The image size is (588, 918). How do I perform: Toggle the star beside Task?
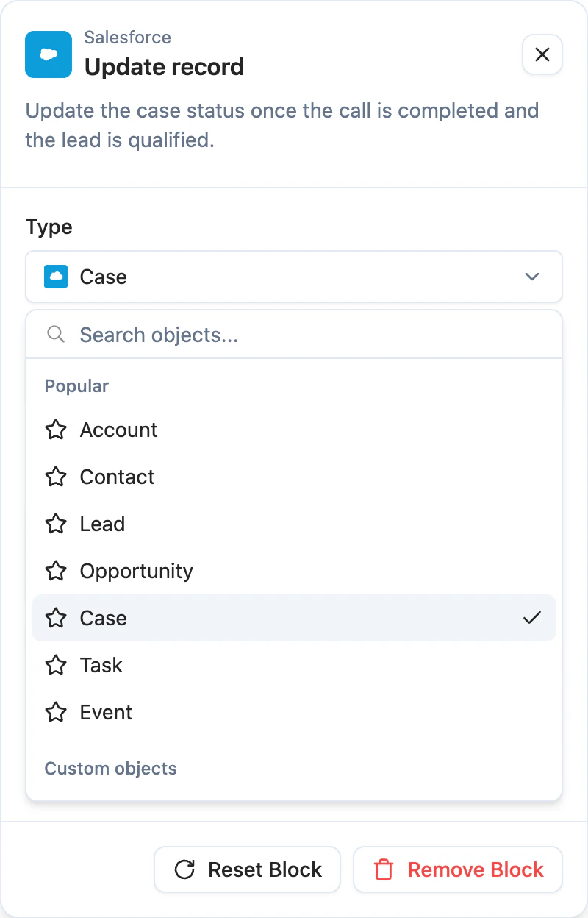[56, 665]
